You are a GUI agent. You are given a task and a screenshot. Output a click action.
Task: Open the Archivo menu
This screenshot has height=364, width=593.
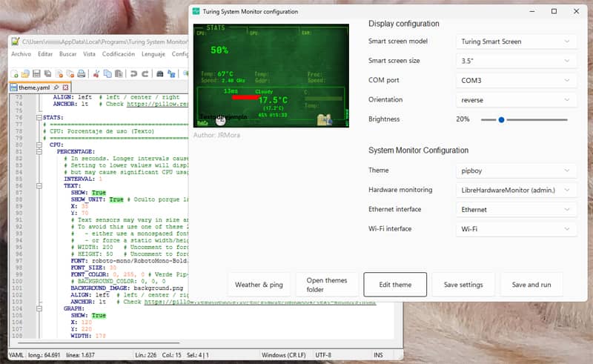pyautogui.click(x=21, y=54)
